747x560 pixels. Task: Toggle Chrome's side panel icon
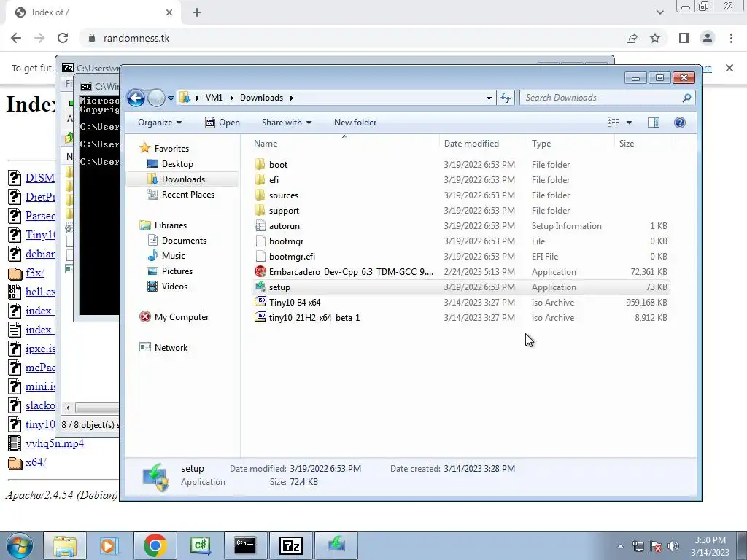click(684, 38)
